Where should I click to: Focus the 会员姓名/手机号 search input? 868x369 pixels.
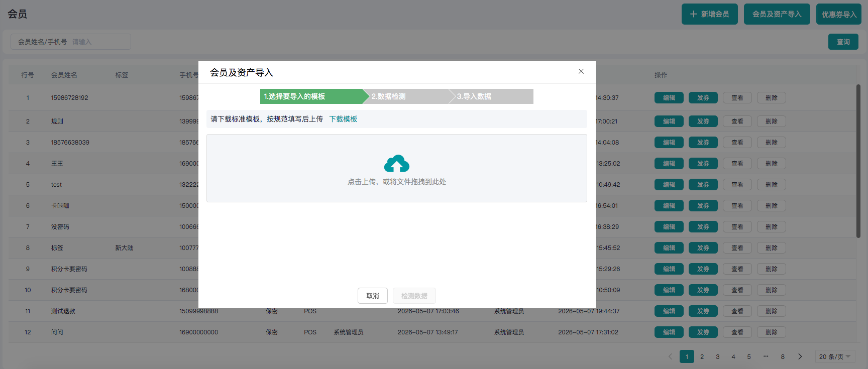(x=71, y=42)
